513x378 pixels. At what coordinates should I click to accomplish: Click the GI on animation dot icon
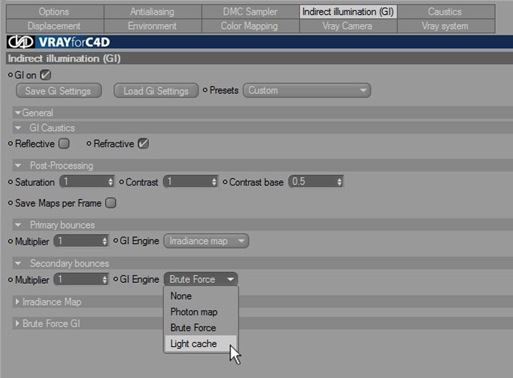click(10, 75)
